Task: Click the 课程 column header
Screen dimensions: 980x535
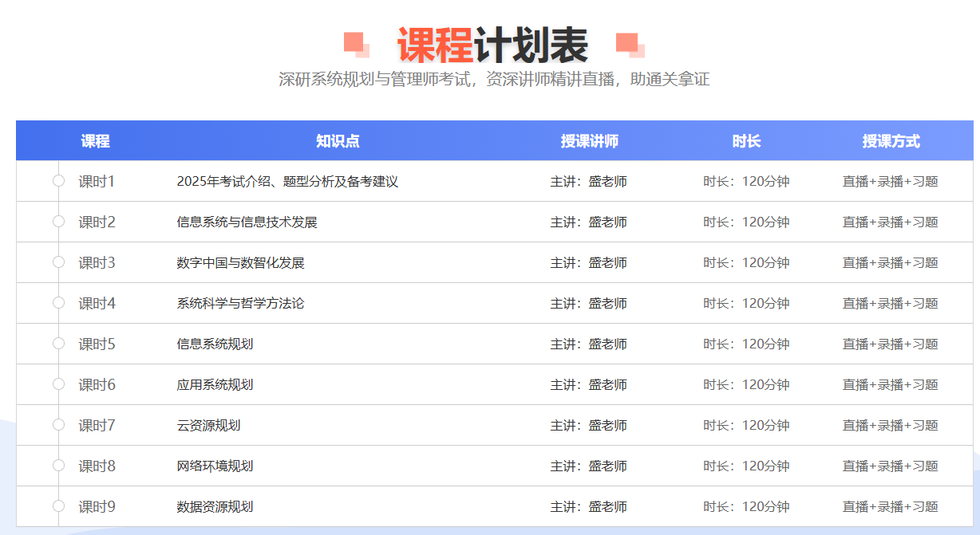Action: tap(95, 141)
